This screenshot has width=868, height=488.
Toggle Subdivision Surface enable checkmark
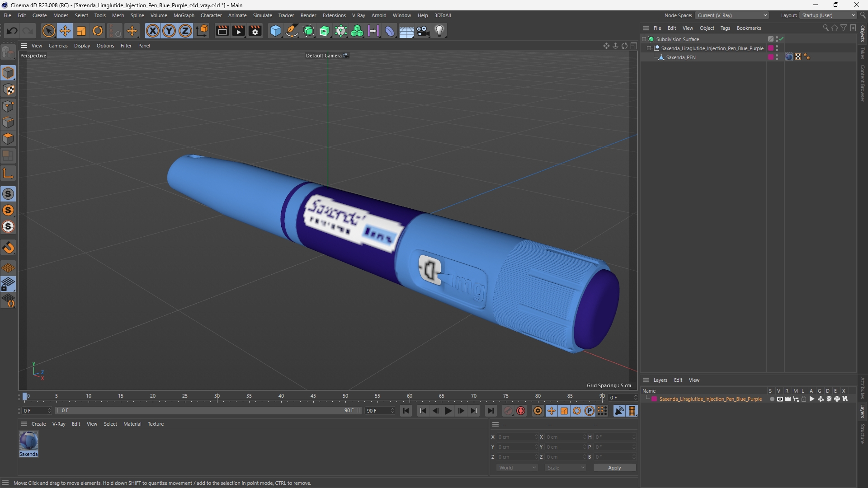click(781, 39)
